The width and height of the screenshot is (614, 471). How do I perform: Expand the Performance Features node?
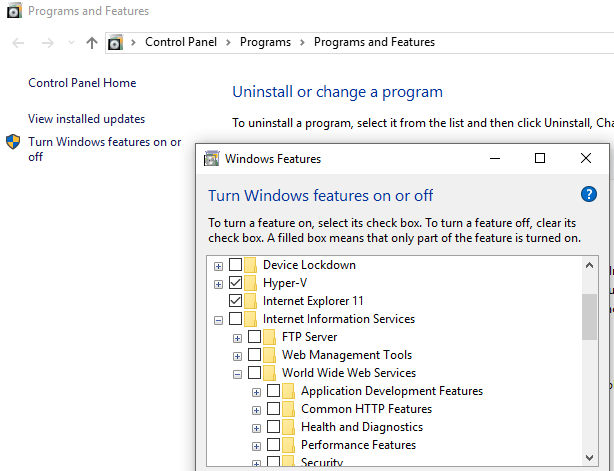(x=256, y=446)
